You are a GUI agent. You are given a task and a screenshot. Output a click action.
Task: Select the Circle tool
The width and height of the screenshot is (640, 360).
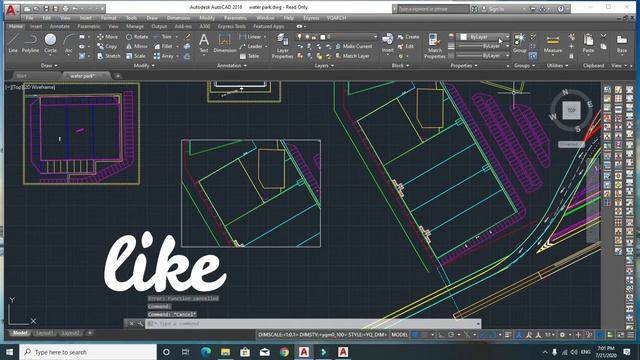click(50, 43)
